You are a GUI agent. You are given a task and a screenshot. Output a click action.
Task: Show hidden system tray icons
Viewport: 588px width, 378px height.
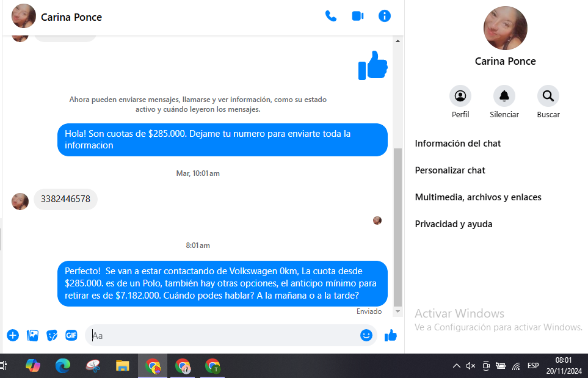point(456,366)
